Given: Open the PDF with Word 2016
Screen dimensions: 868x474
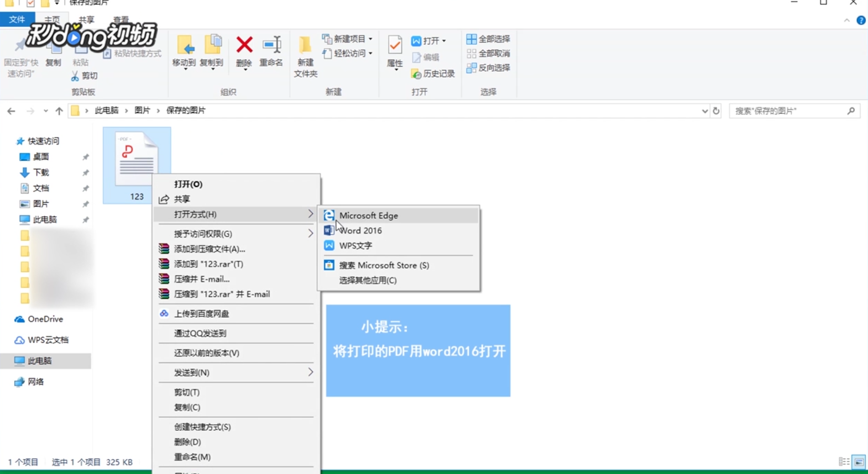Looking at the screenshot, I should [x=398, y=230].
